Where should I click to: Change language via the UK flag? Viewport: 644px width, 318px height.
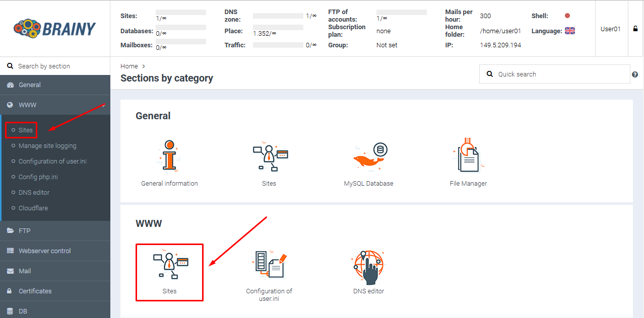pyautogui.click(x=569, y=31)
